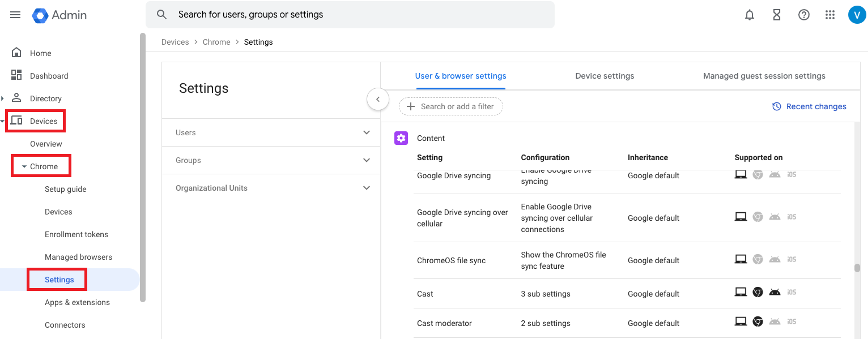The width and height of the screenshot is (868, 339).
Task: Open account avatar V
Action: (857, 15)
